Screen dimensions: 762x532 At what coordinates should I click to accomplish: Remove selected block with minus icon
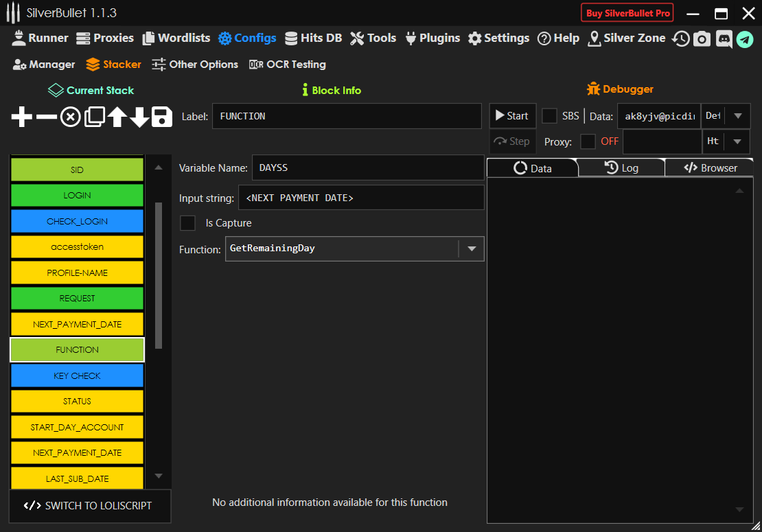click(46, 117)
